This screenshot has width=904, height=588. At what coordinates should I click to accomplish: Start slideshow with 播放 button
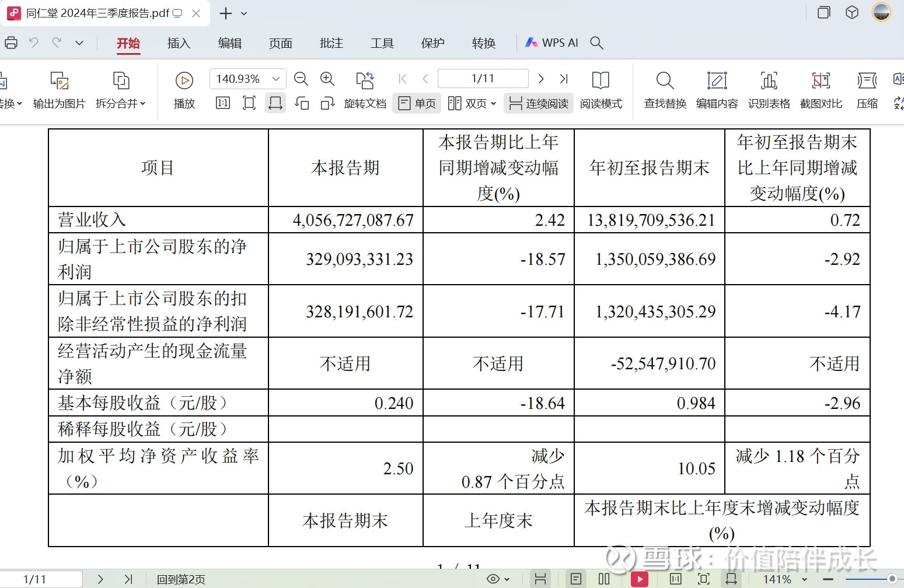click(184, 90)
